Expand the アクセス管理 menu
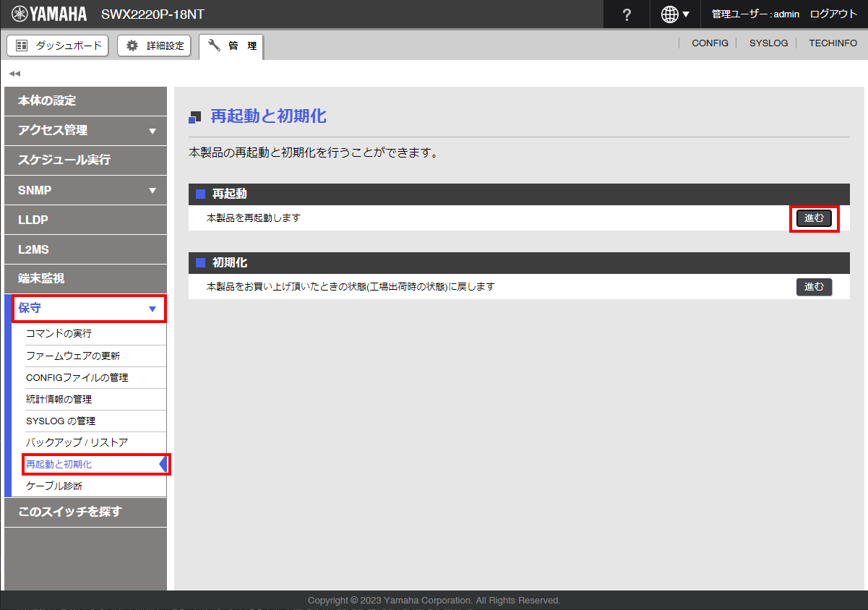Screen dimensions: 868x610 coord(85,131)
